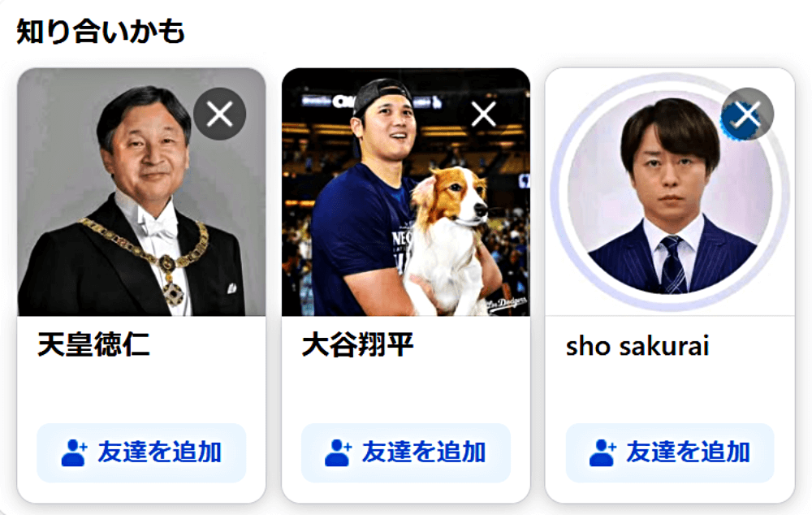Dismiss the 天皇徳仁 suggestion with X

point(219,114)
